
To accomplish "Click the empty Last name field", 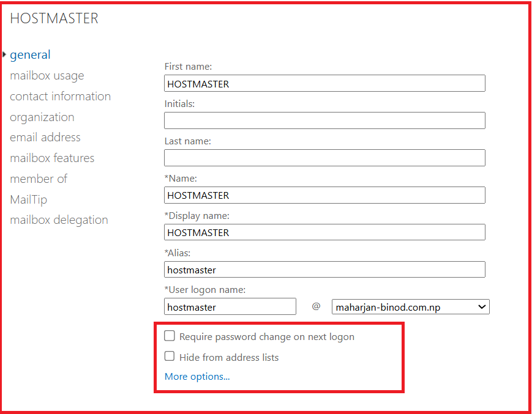I will (x=324, y=158).
